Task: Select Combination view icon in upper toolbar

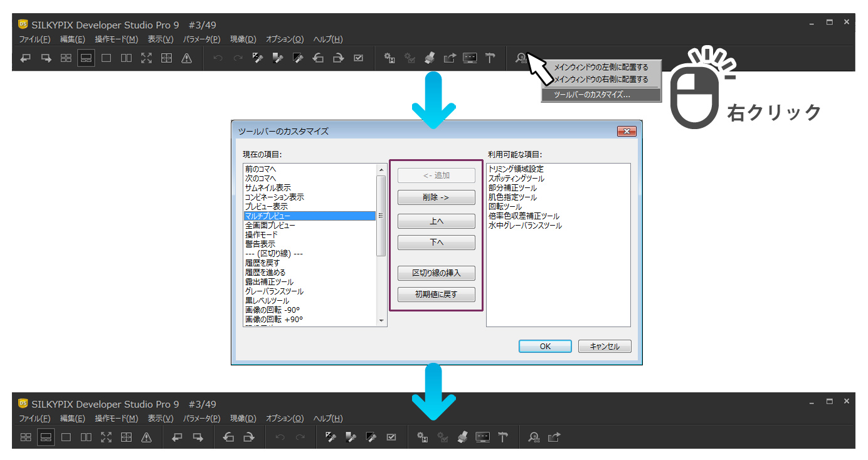Action: 86,58
